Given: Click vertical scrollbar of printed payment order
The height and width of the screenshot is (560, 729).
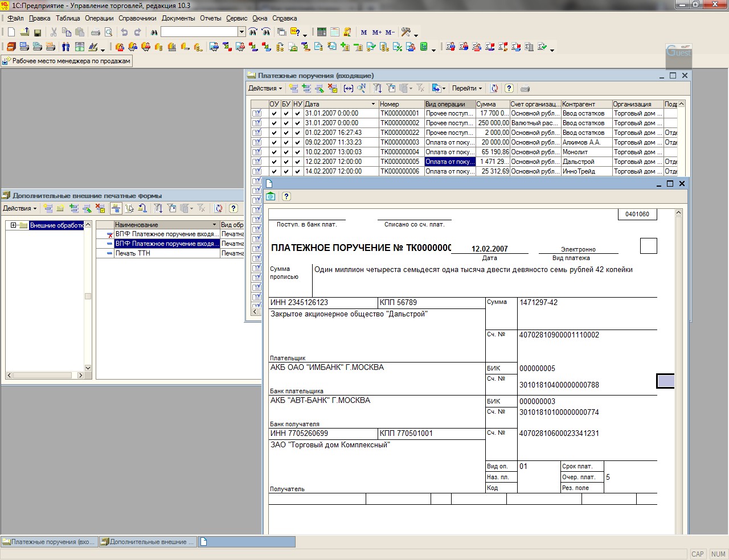Looking at the screenshot, I should click(x=678, y=373).
